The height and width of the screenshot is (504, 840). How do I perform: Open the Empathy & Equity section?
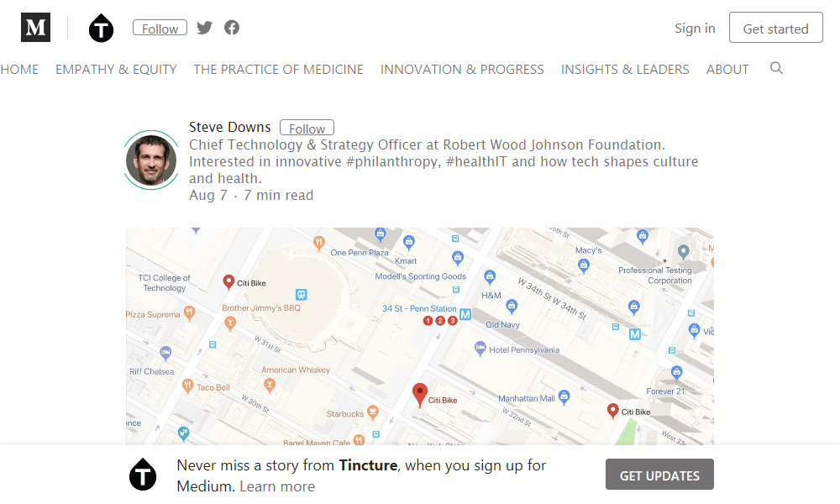[x=116, y=70]
